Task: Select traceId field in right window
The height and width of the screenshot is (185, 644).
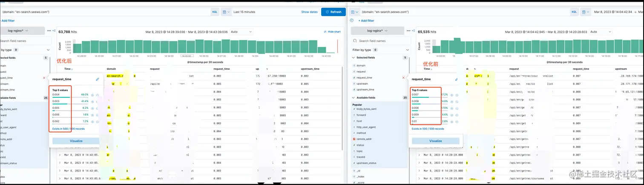Action: click(360, 157)
